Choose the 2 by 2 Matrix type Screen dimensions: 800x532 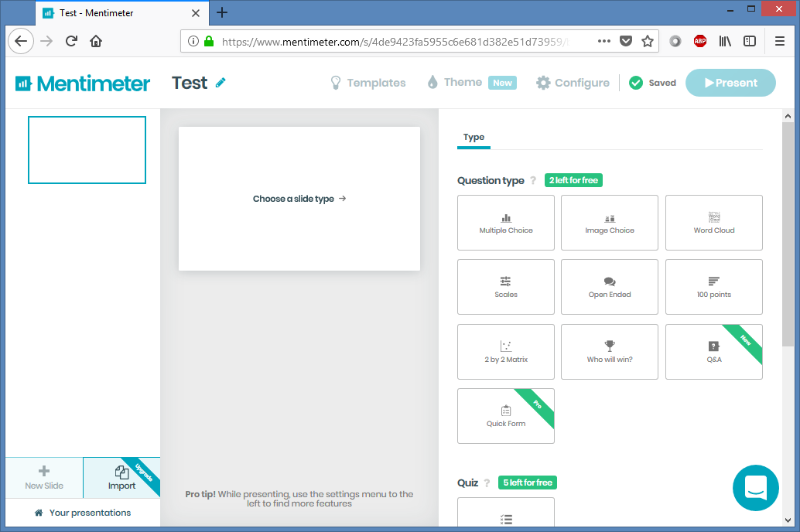[505, 352]
